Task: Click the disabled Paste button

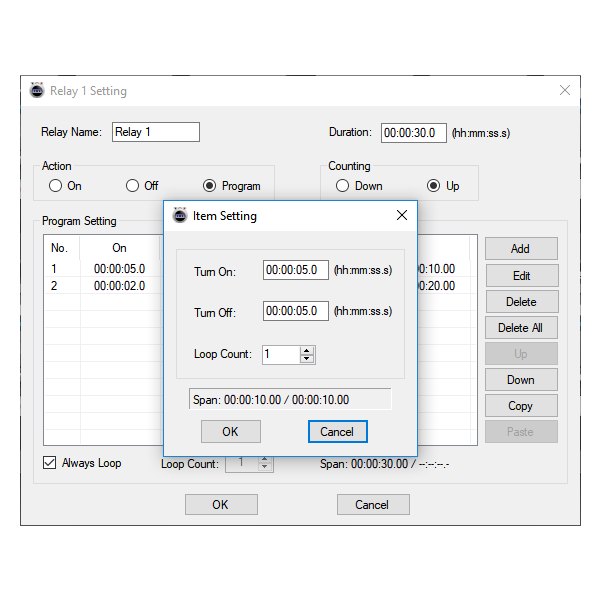Action: 521,432
